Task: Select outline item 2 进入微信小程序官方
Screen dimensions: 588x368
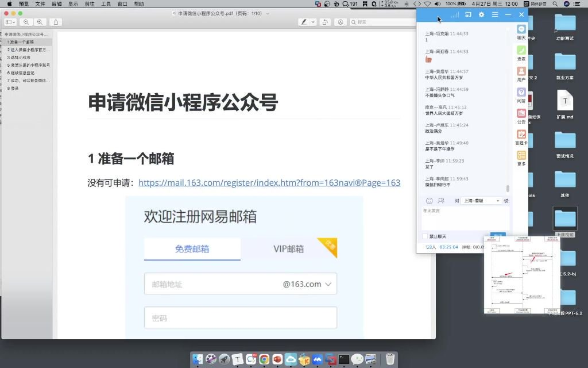Action: [27, 49]
